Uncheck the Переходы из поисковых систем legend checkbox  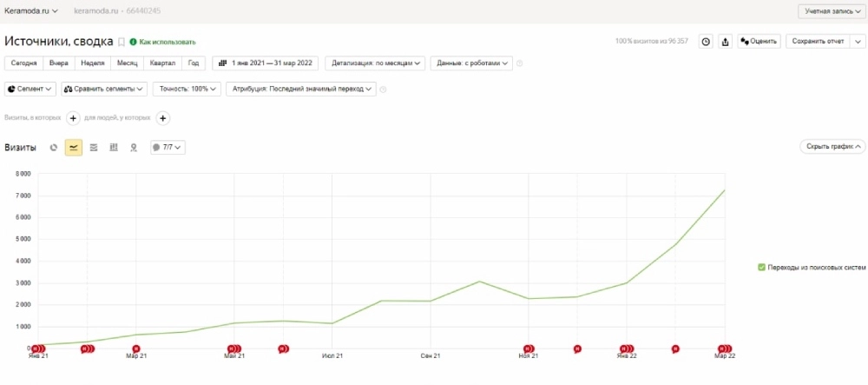[x=761, y=267]
